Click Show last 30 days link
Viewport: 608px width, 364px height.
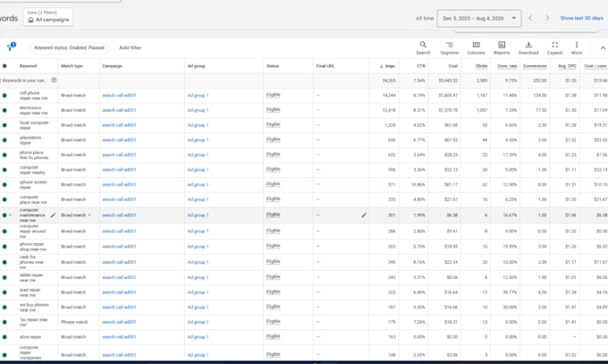coord(582,18)
